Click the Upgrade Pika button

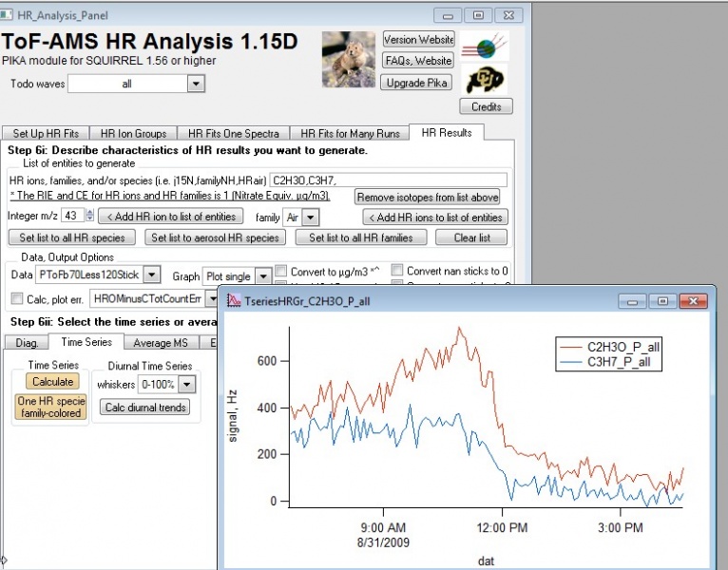pos(418,83)
